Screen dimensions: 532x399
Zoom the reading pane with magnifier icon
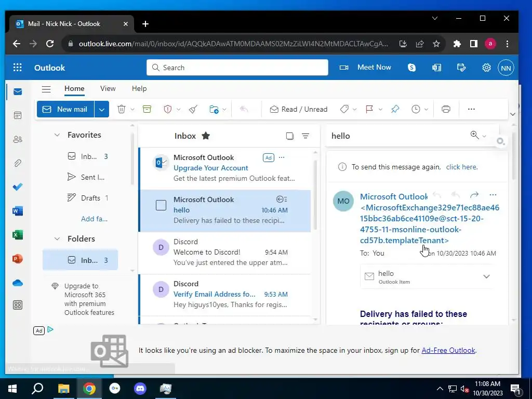pos(475,136)
